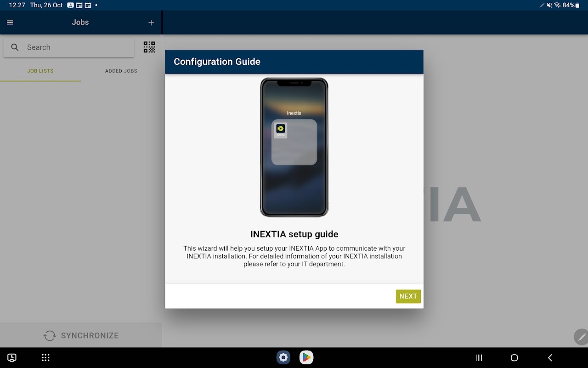
Task: Tap the mute sound status icon
Action: pyautogui.click(x=549, y=5)
